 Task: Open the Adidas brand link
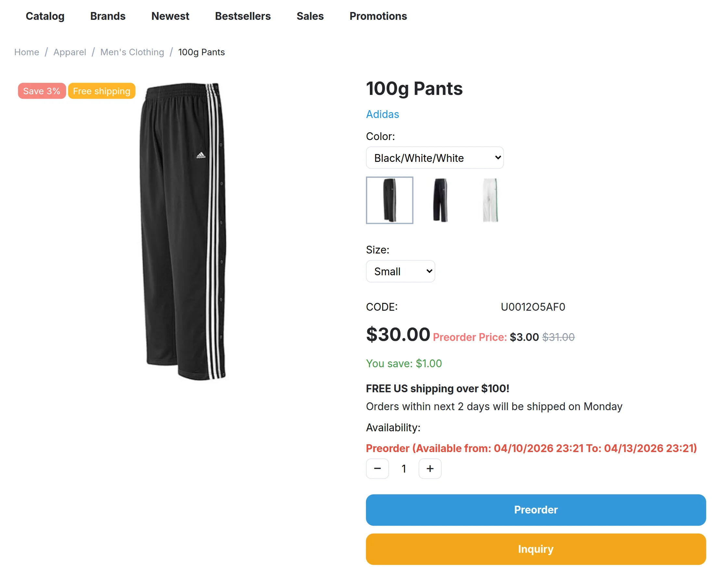tap(382, 114)
